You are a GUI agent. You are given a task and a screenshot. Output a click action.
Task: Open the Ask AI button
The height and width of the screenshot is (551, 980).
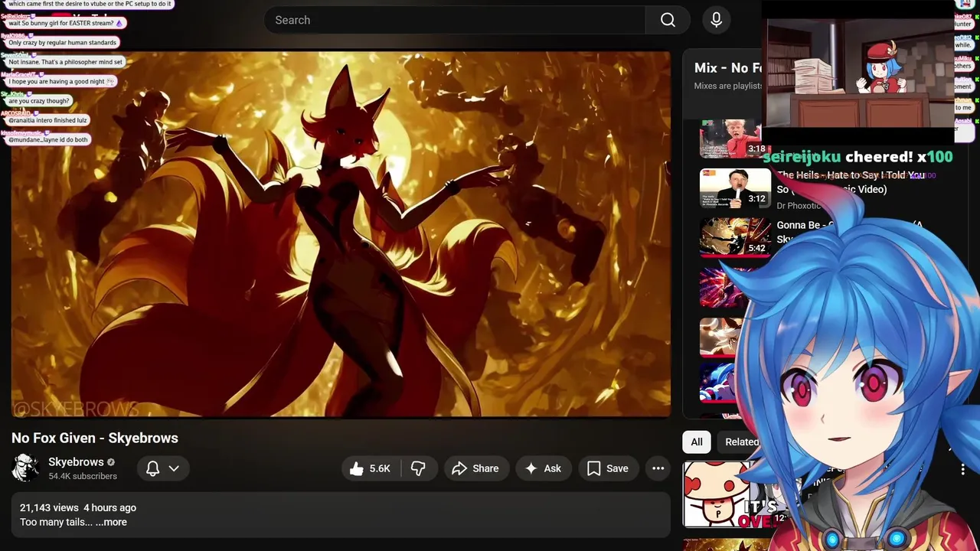pyautogui.click(x=544, y=468)
